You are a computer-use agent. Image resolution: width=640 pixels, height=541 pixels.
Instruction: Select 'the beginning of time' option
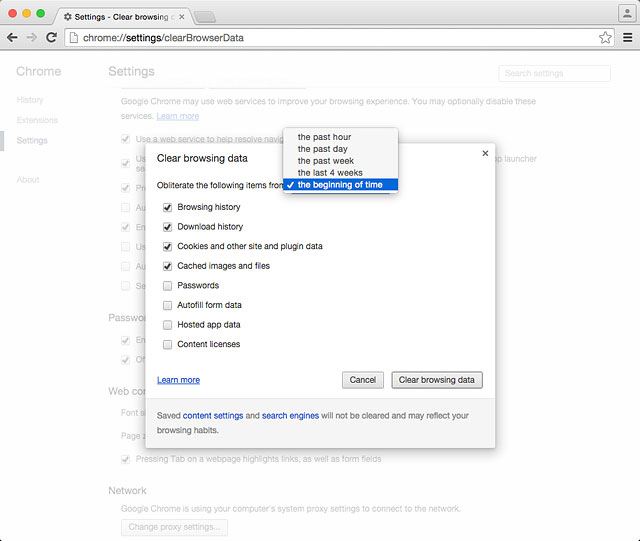pyautogui.click(x=340, y=185)
